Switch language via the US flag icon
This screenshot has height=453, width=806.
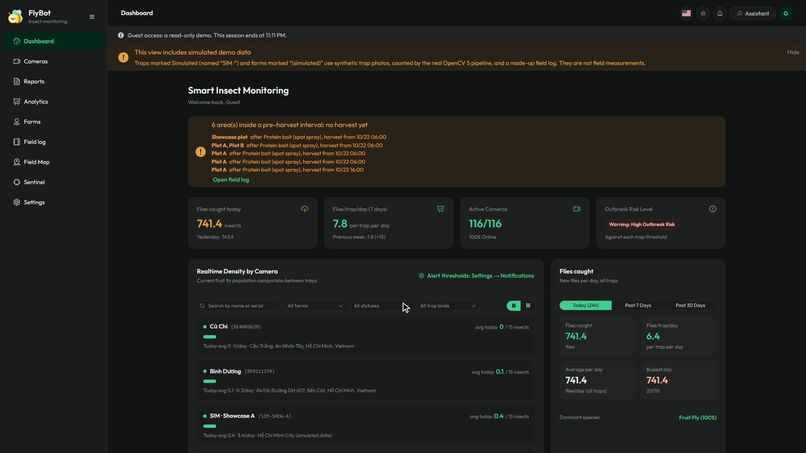[686, 13]
